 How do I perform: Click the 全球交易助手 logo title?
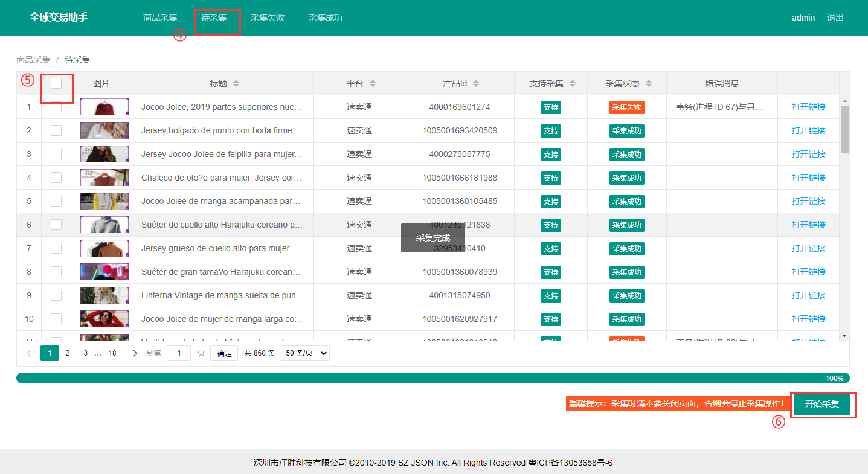click(59, 18)
